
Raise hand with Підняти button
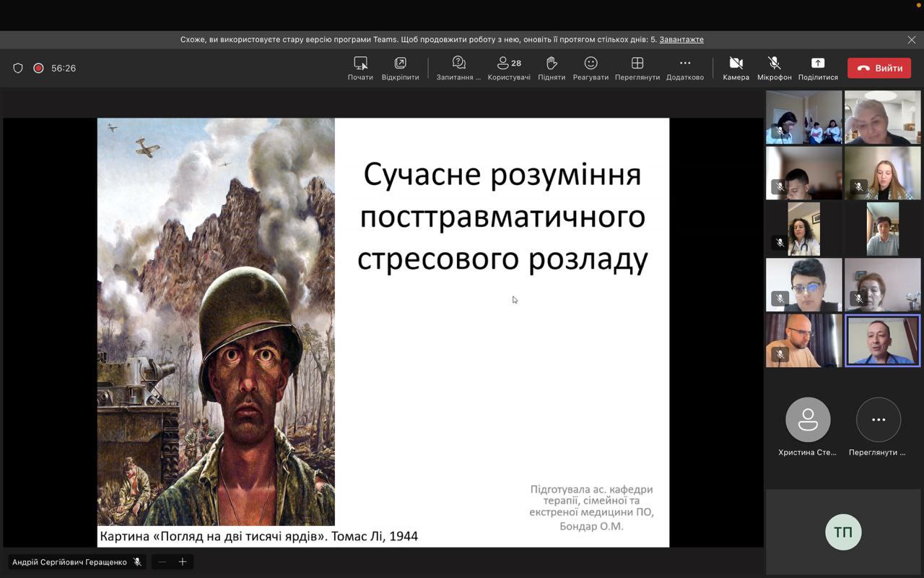(x=552, y=68)
